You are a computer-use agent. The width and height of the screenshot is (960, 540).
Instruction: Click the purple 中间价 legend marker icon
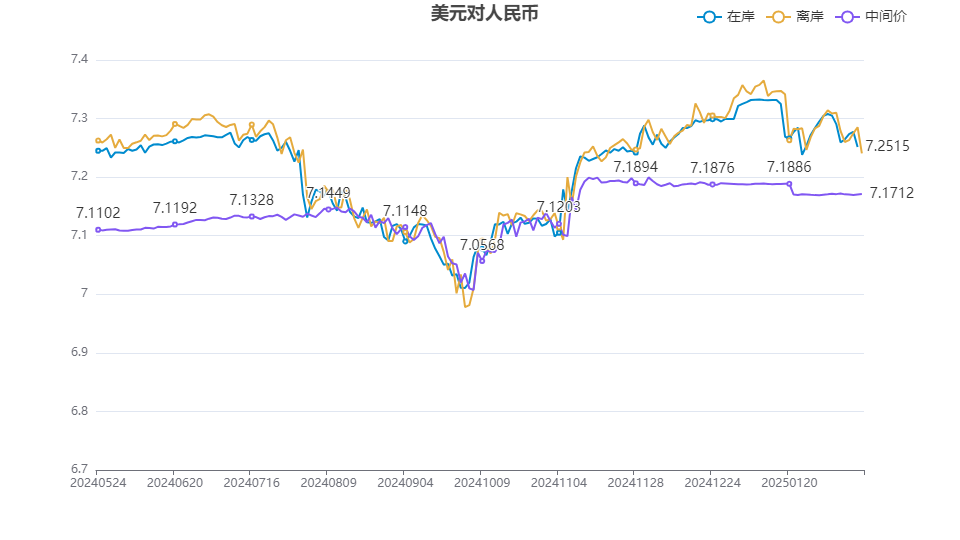pos(848,17)
